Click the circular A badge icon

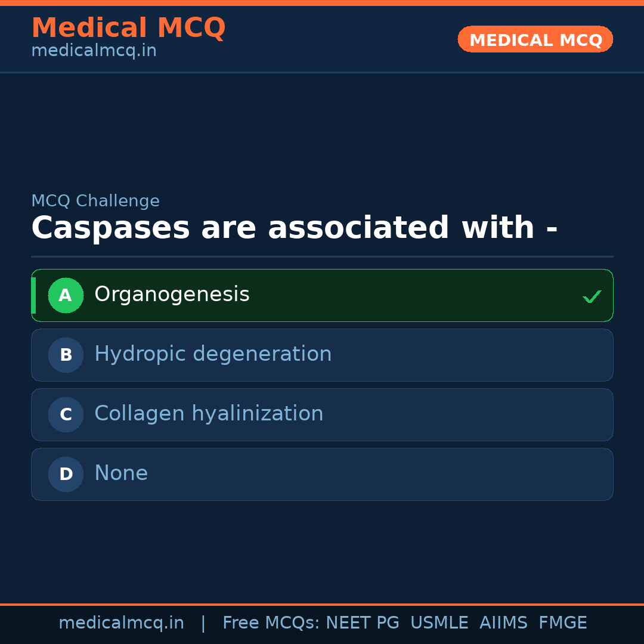point(66,295)
